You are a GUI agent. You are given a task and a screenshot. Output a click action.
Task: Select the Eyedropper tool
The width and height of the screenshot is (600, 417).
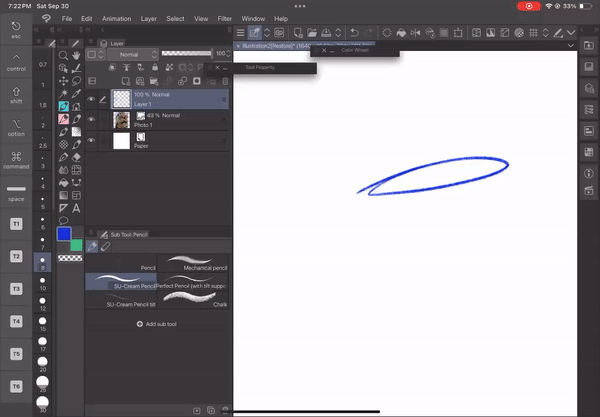[77, 93]
